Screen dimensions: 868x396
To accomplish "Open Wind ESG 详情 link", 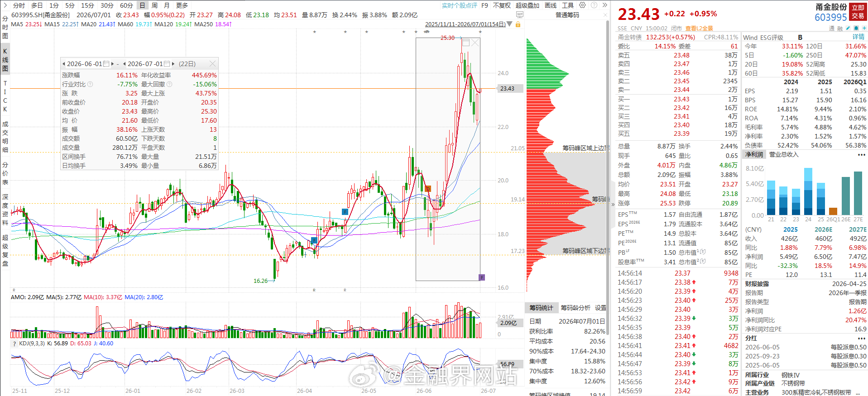I will tap(858, 37).
